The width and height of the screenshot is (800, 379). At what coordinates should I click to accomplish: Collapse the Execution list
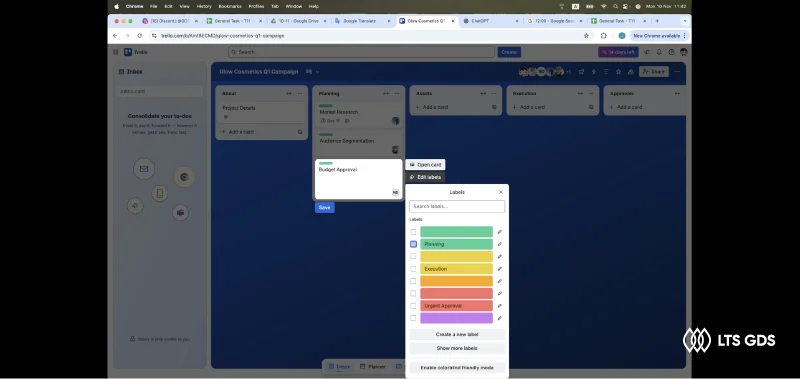[580, 94]
